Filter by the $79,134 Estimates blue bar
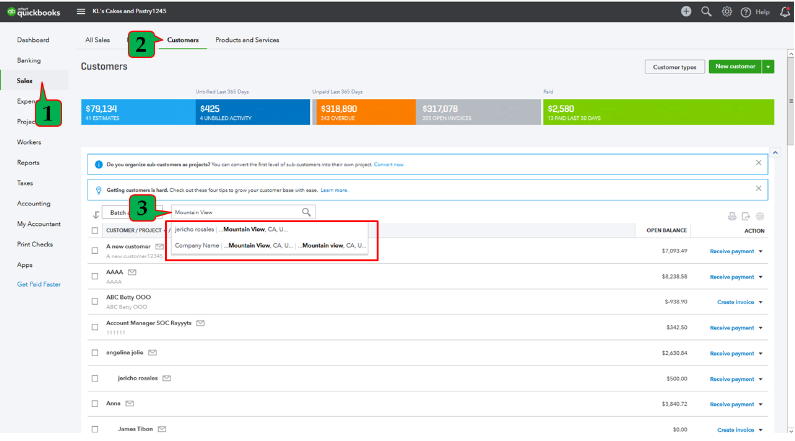795x441 pixels. tap(138, 112)
